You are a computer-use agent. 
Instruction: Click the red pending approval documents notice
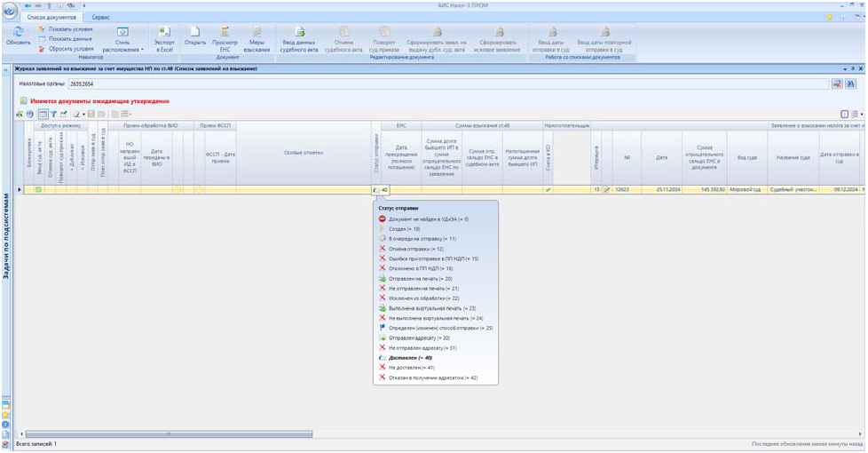pyautogui.click(x=98, y=101)
